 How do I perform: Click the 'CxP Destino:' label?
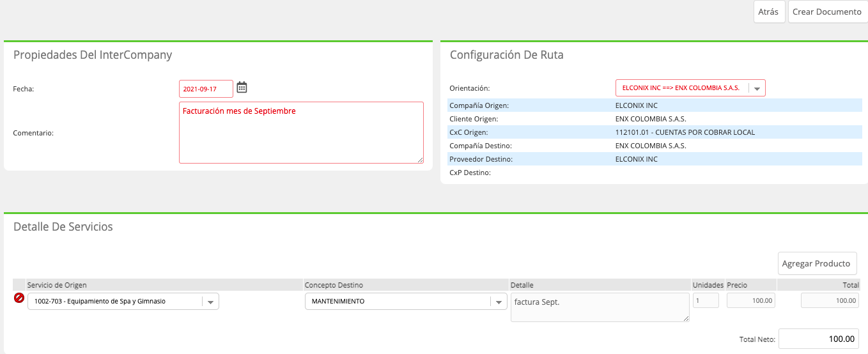point(470,173)
